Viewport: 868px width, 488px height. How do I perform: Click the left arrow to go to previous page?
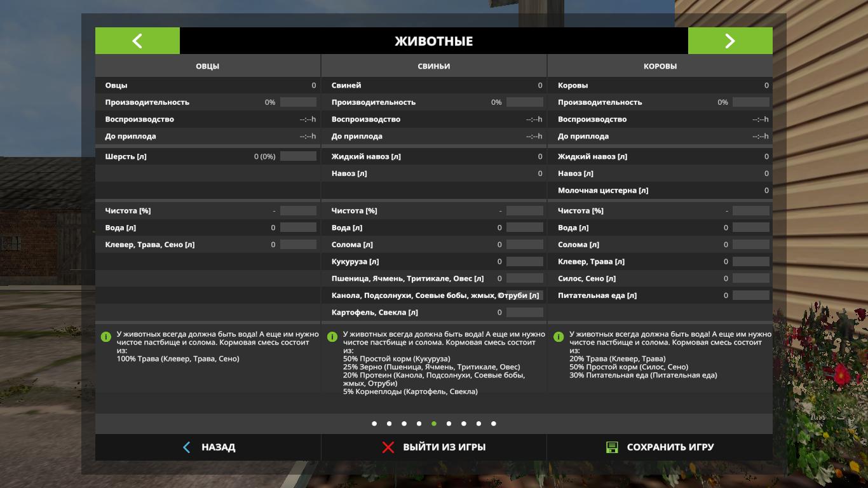click(x=137, y=41)
